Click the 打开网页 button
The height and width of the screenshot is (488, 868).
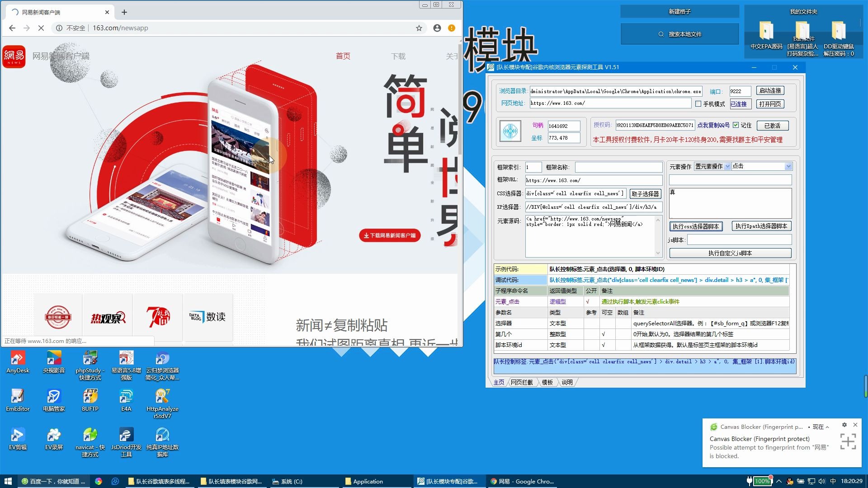click(770, 104)
